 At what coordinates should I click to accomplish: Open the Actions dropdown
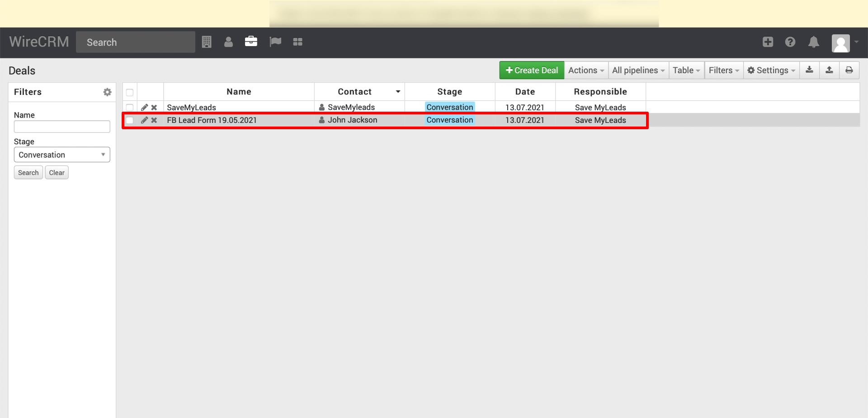(x=586, y=70)
